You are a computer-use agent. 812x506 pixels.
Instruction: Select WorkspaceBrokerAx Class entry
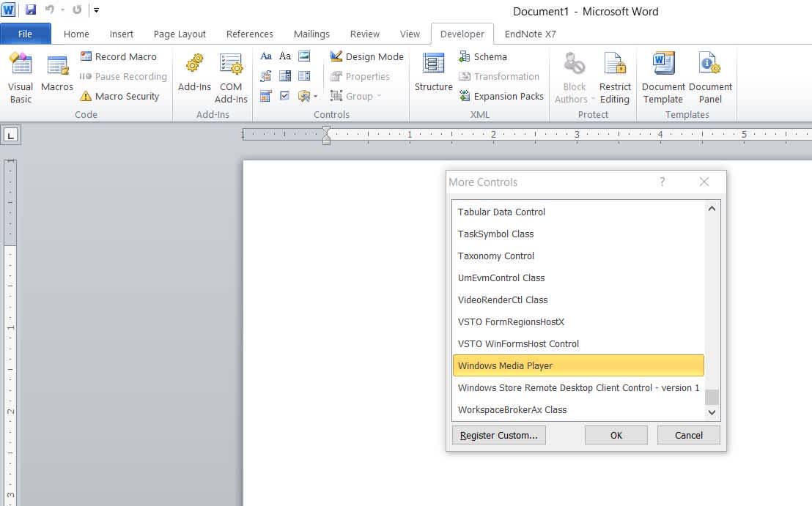578,410
